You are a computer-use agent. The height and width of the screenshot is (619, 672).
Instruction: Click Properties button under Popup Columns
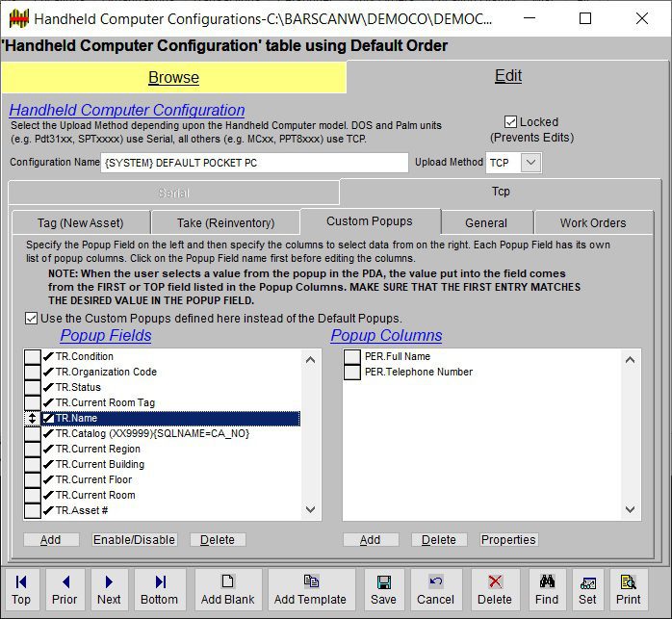pos(508,540)
